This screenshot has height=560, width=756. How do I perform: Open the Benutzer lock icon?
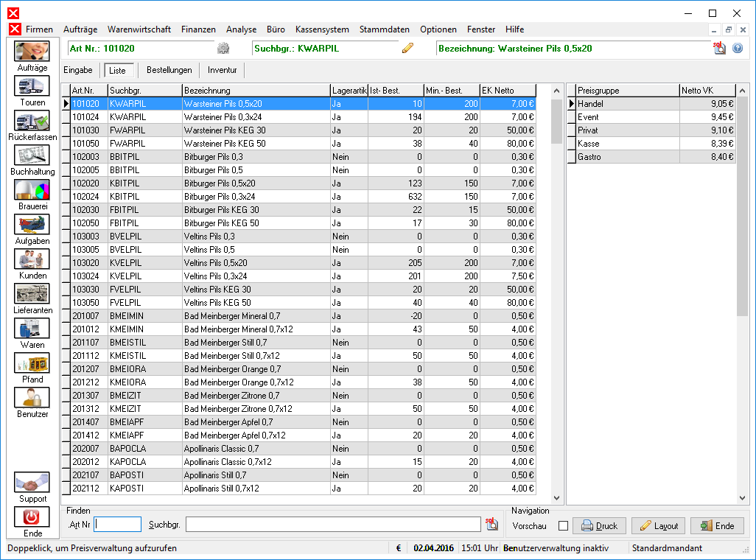point(32,398)
